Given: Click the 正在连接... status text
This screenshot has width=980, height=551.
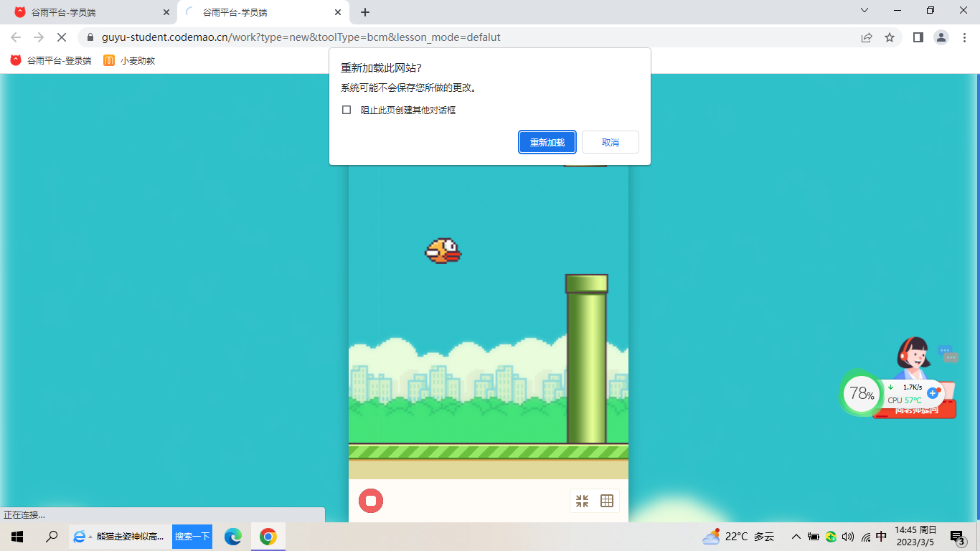Looking at the screenshot, I should coord(24,515).
